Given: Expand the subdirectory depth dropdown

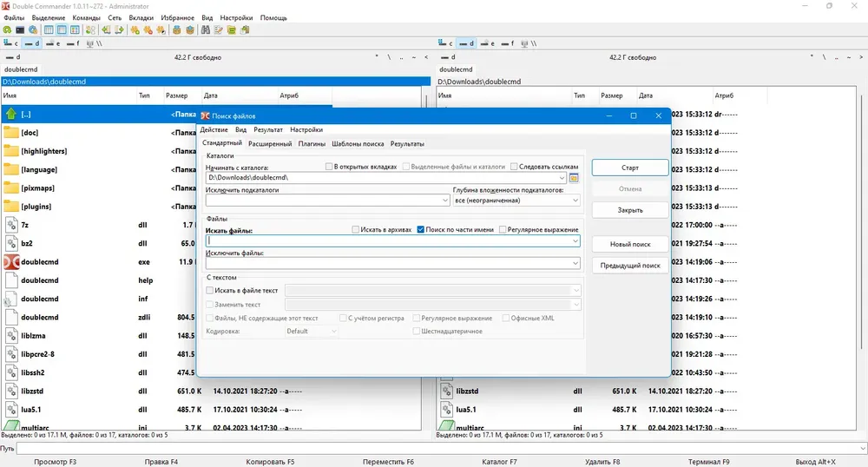Looking at the screenshot, I should tap(575, 201).
